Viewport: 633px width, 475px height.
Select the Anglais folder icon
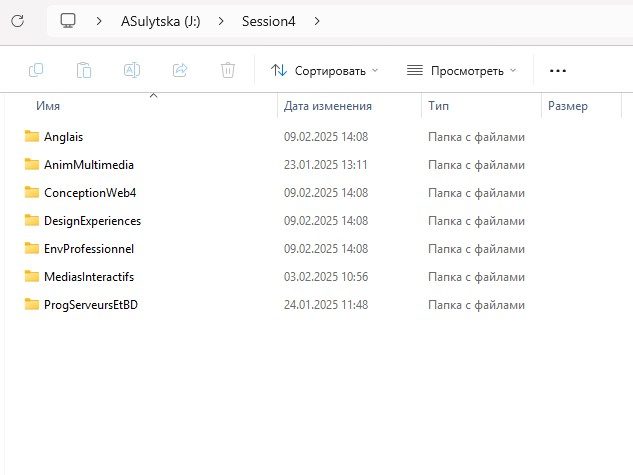[31, 137]
